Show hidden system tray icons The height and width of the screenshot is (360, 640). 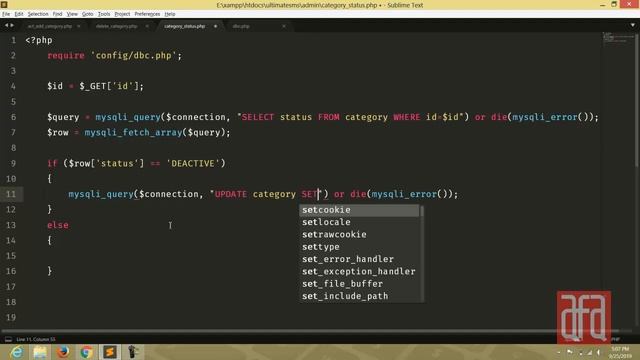pyautogui.click(x=558, y=352)
